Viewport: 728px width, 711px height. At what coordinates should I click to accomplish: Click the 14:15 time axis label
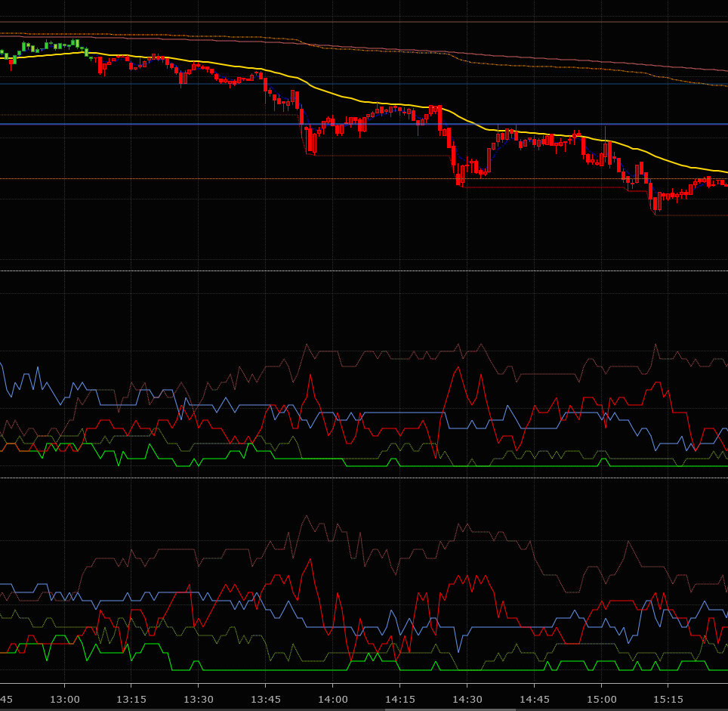coord(399,700)
